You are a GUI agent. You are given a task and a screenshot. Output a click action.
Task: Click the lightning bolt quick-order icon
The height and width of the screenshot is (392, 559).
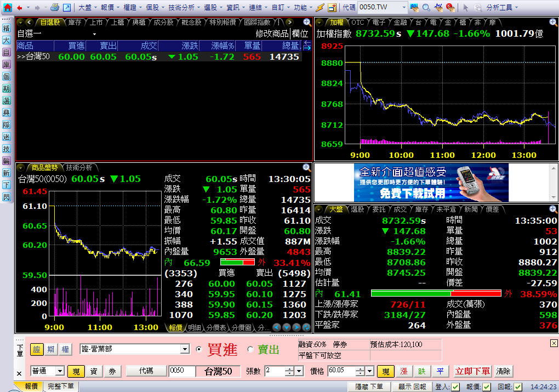point(320,8)
